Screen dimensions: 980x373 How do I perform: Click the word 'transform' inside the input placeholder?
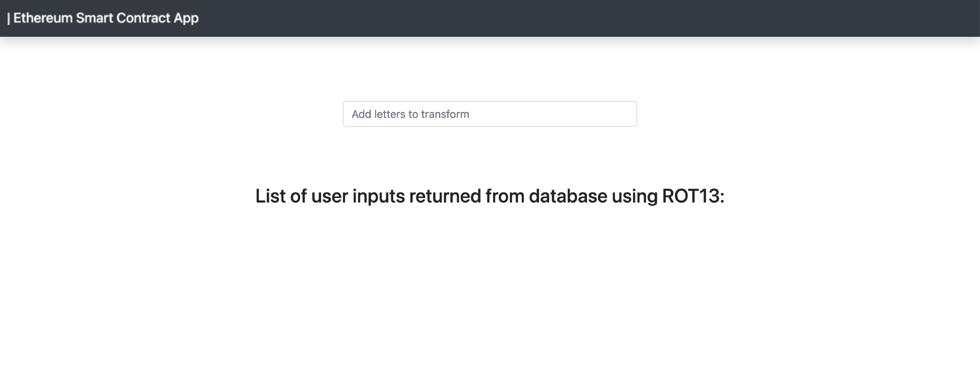point(445,114)
